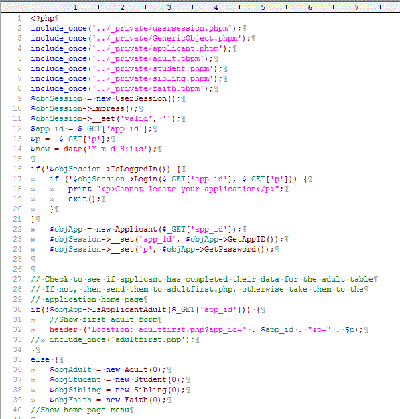Click the student.phpm include line
The height and width of the screenshot is (419, 400).
click(129, 69)
